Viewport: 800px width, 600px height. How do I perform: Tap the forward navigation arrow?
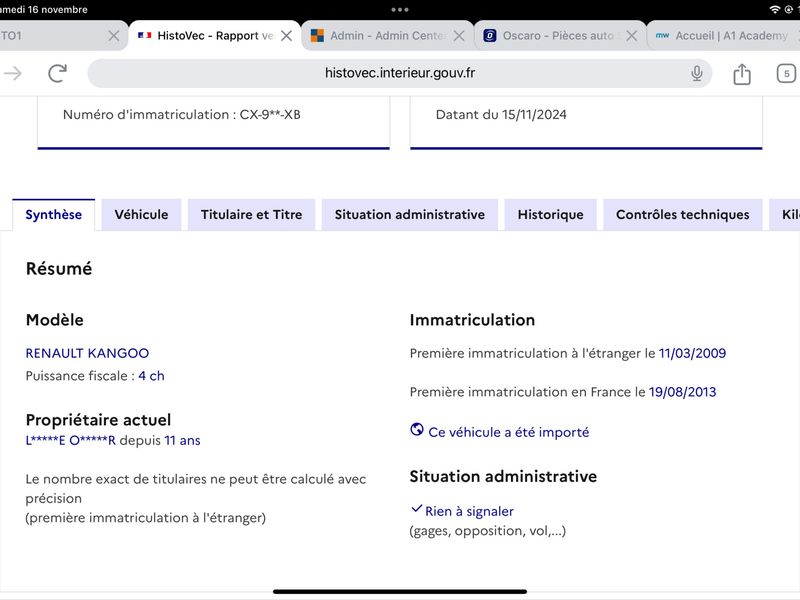(x=13, y=73)
